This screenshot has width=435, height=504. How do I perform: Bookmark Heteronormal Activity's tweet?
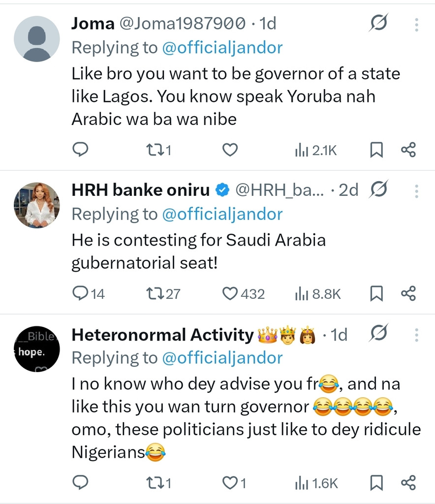[376, 483]
